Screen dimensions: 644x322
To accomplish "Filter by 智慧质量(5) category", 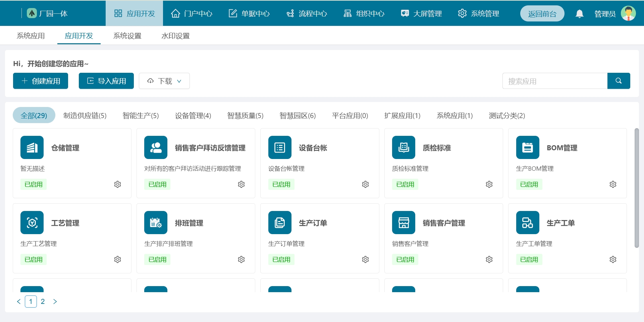I will pos(245,115).
